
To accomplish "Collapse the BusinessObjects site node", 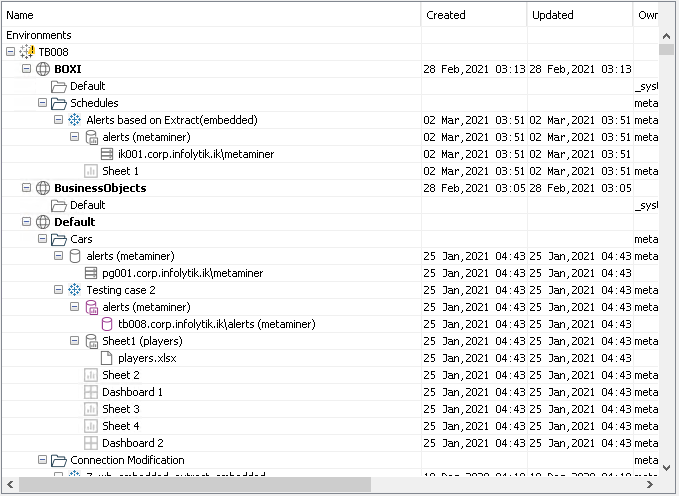I will [x=26, y=188].
